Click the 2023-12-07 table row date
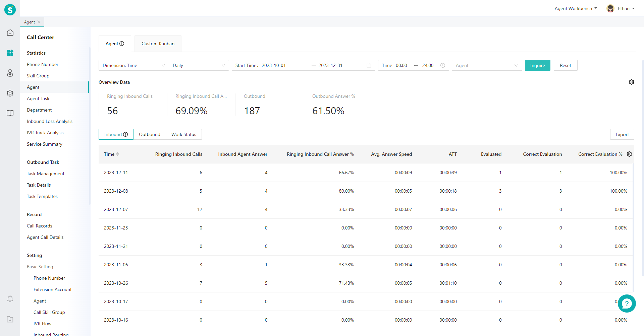The width and height of the screenshot is (644, 336). [x=116, y=209]
